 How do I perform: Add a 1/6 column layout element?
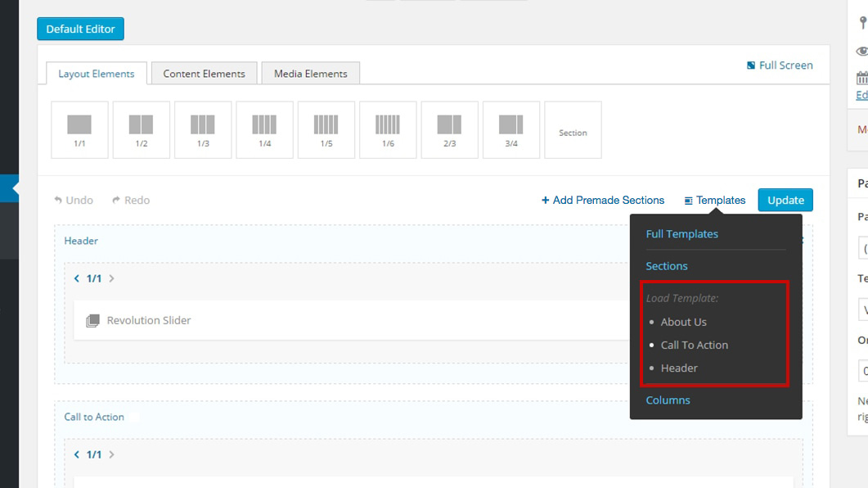click(x=388, y=130)
